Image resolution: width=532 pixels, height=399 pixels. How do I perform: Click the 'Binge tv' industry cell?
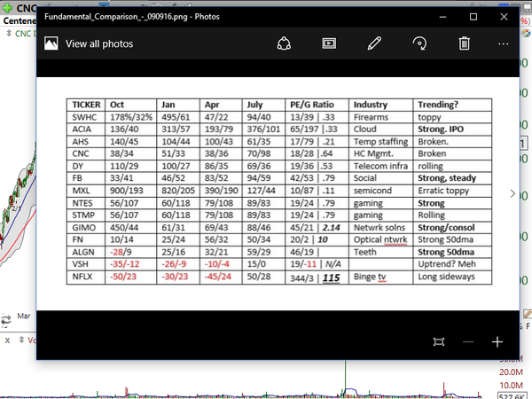click(380, 277)
